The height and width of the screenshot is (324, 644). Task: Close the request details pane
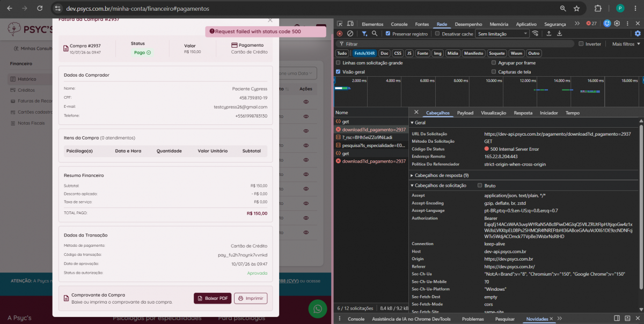[416, 112]
